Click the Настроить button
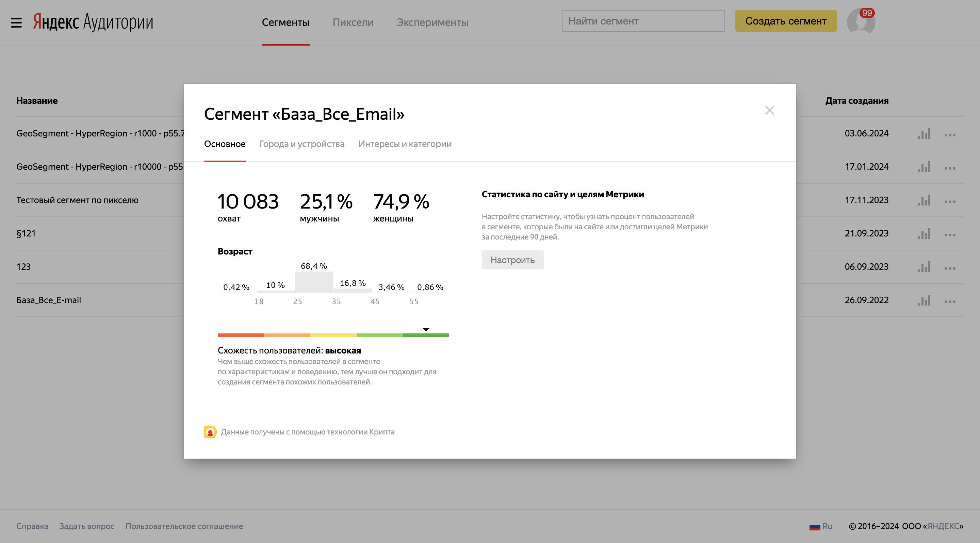 512,260
